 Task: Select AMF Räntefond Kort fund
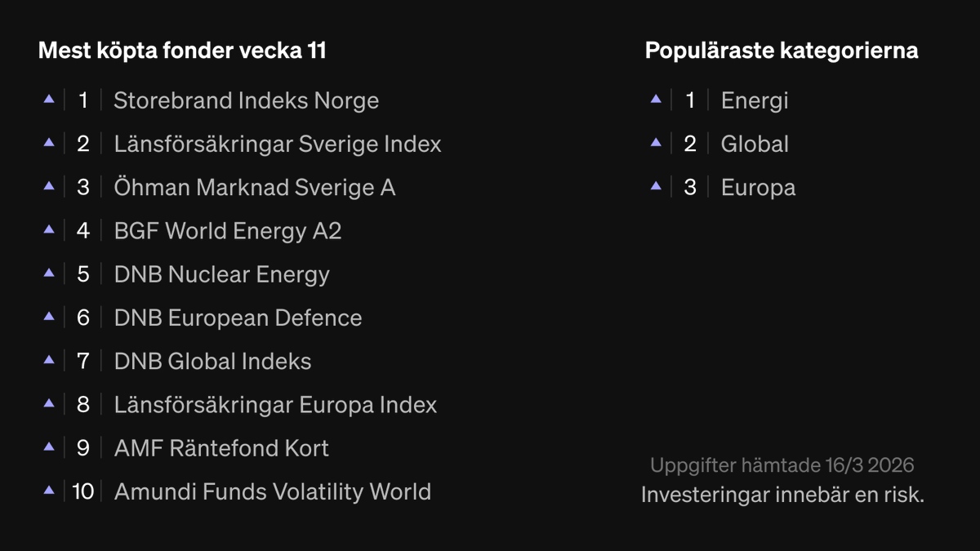point(221,448)
